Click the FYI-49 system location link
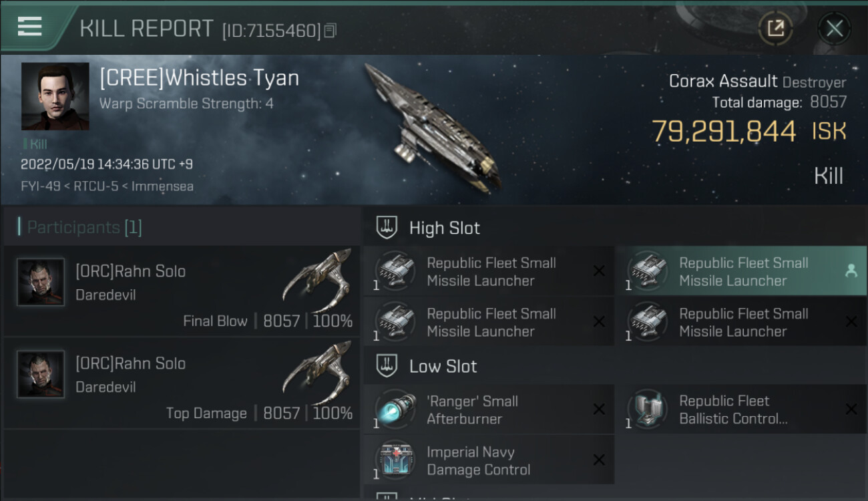 pos(39,186)
